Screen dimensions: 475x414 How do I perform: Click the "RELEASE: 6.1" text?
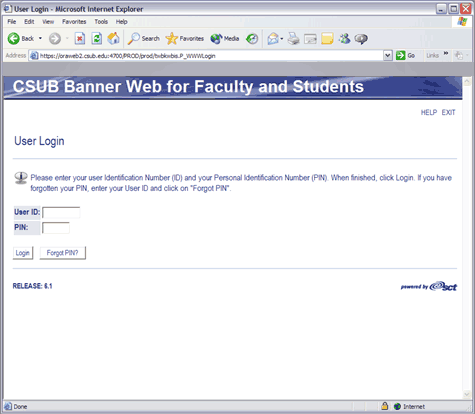tap(32, 286)
